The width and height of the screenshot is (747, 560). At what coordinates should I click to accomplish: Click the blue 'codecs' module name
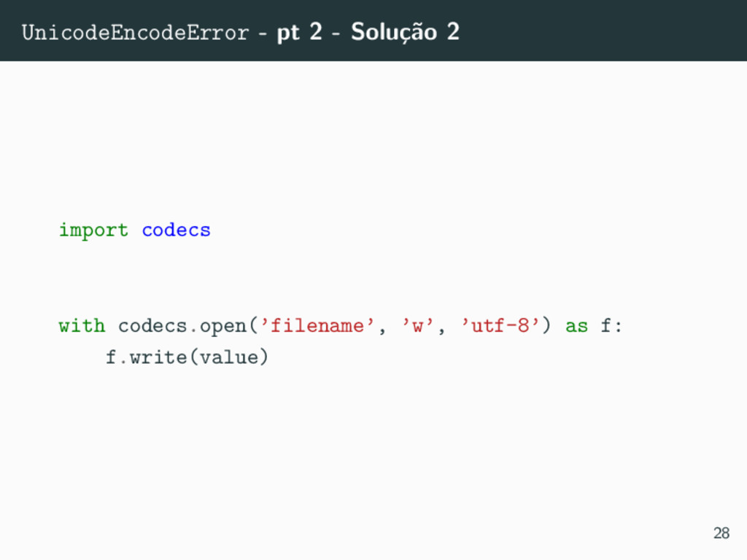pyautogui.click(x=177, y=230)
